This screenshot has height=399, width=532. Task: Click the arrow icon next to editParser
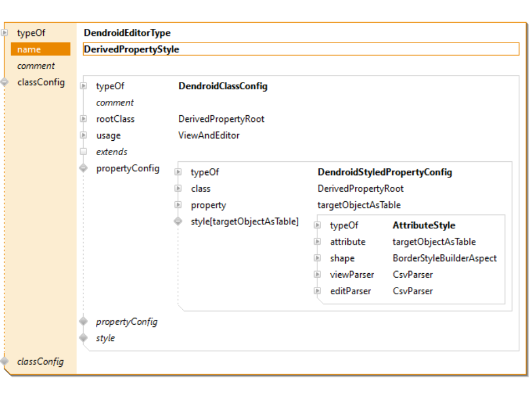(318, 291)
